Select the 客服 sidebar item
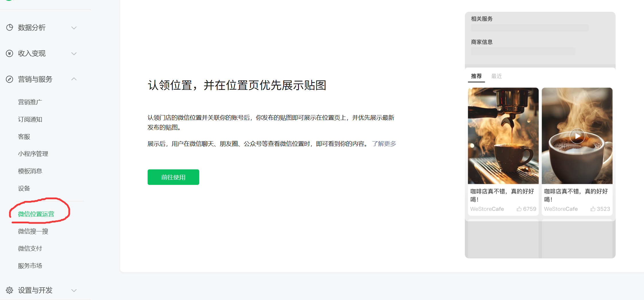Image resolution: width=644 pixels, height=300 pixels. pyautogui.click(x=24, y=137)
